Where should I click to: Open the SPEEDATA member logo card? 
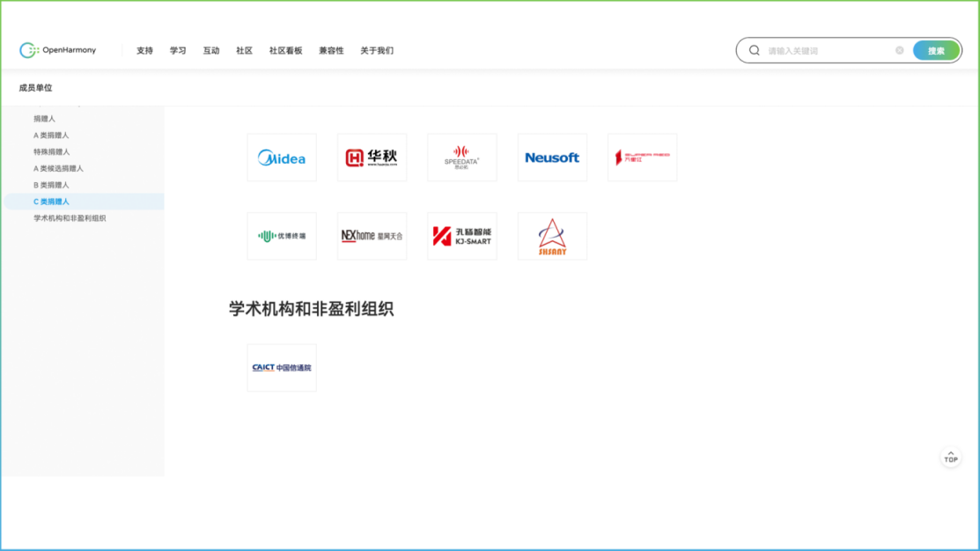[462, 158]
